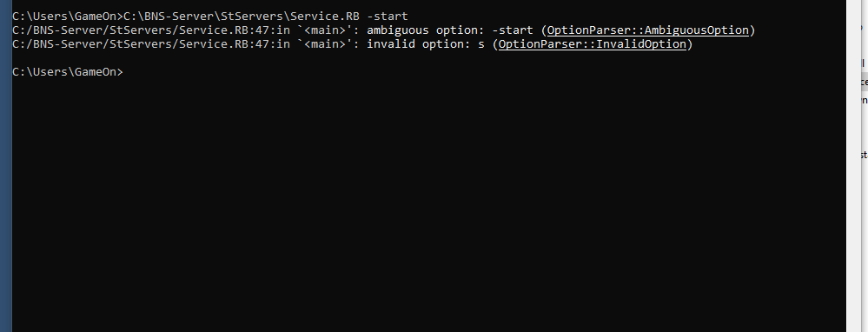Click Service.RB:47 on the first error line
The width and height of the screenshot is (868, 332).
(x=224, y=30)
